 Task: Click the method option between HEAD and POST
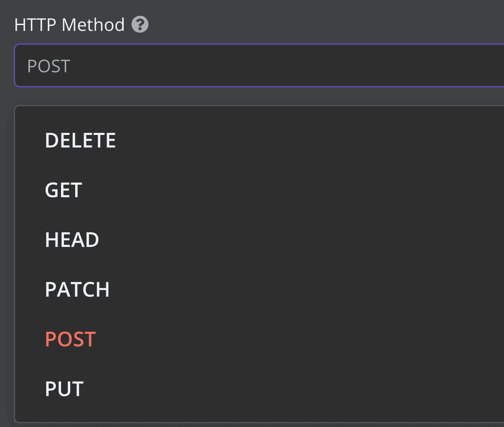[77, 290]
